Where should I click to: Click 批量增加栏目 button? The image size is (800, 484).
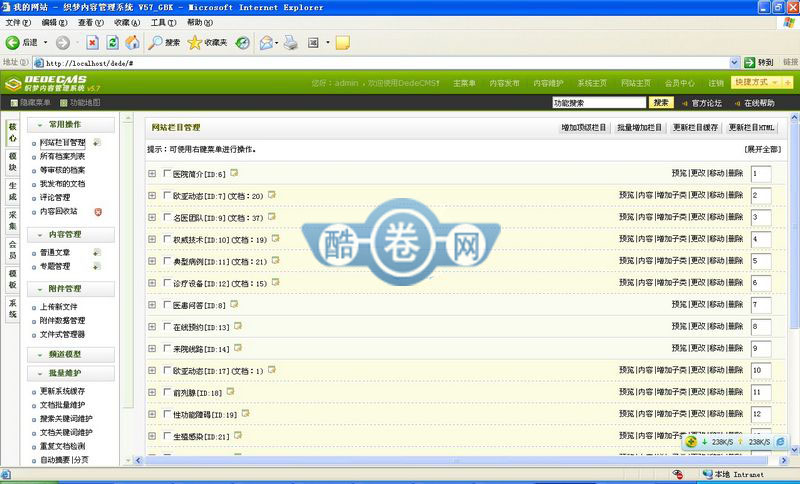click(639, 128)
